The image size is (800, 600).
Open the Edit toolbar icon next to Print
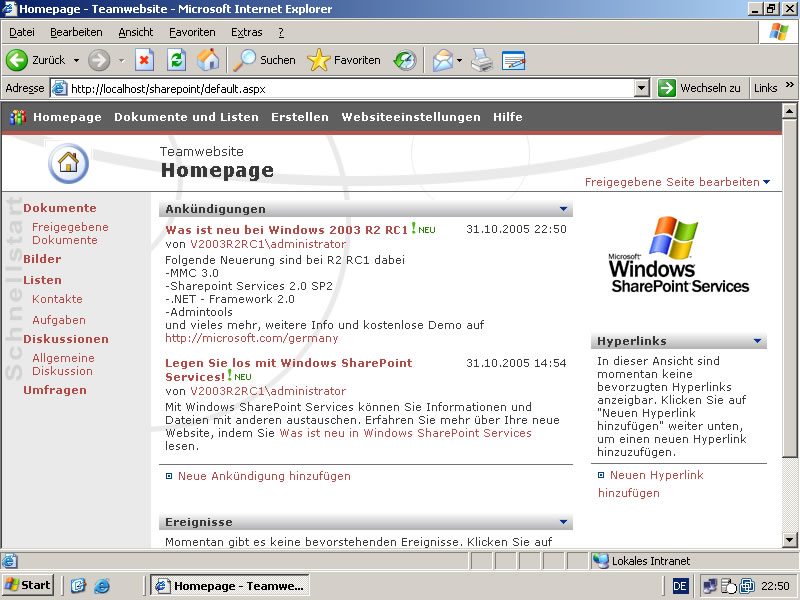(x=514, y=60)
